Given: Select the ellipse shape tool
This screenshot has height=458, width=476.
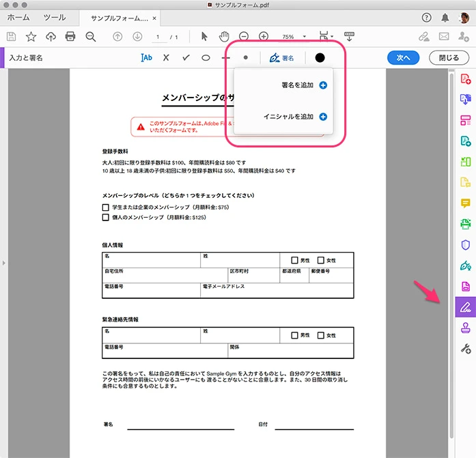Looking at the screenshot, I should pyautogui.click(x=206, y=58).
